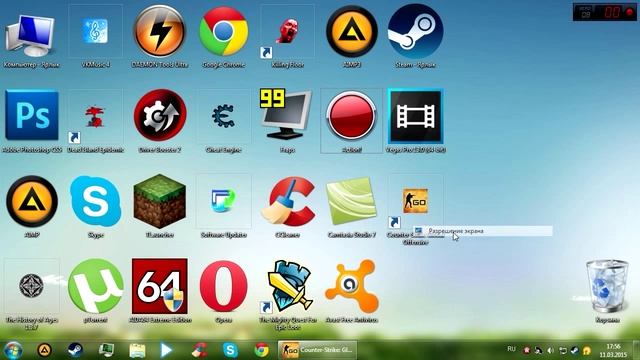Click the red round tray icon beside RU

click(x=527, y=350)
